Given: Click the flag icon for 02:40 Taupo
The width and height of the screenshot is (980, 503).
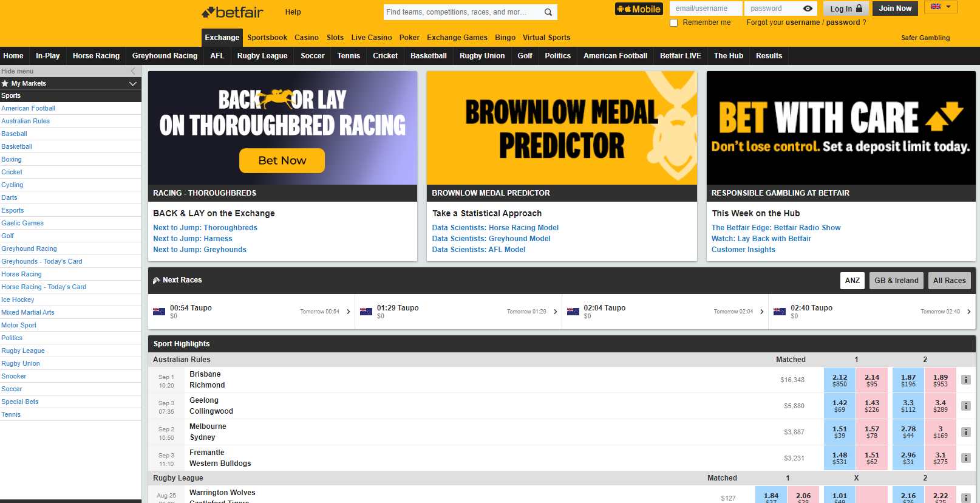Looking at the screenshot, I should 780,312.
